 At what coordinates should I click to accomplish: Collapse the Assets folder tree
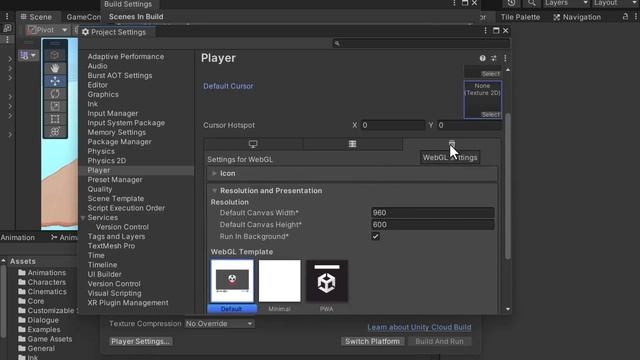4,261
